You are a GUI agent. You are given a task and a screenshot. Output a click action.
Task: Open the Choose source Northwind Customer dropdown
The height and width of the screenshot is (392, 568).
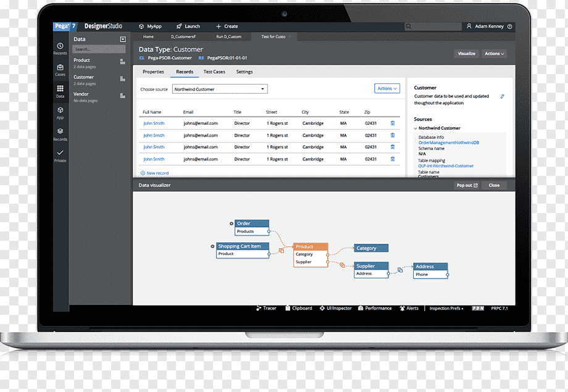point(220,89)
